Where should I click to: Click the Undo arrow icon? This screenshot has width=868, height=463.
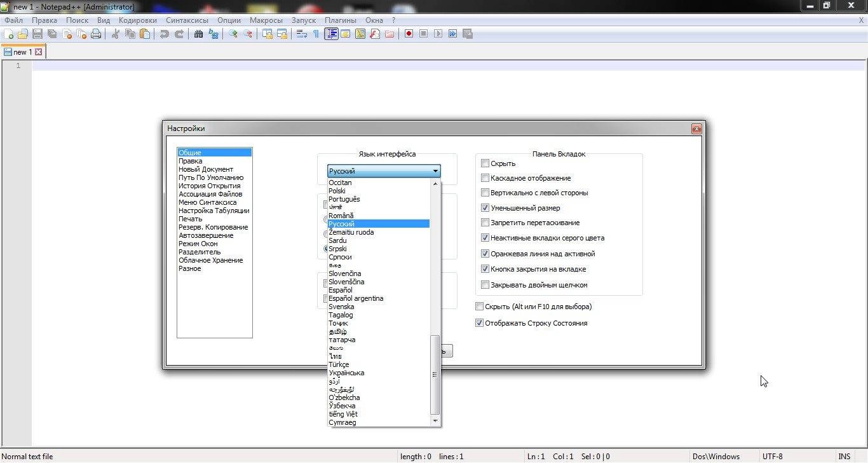click(x=165, y=34)
